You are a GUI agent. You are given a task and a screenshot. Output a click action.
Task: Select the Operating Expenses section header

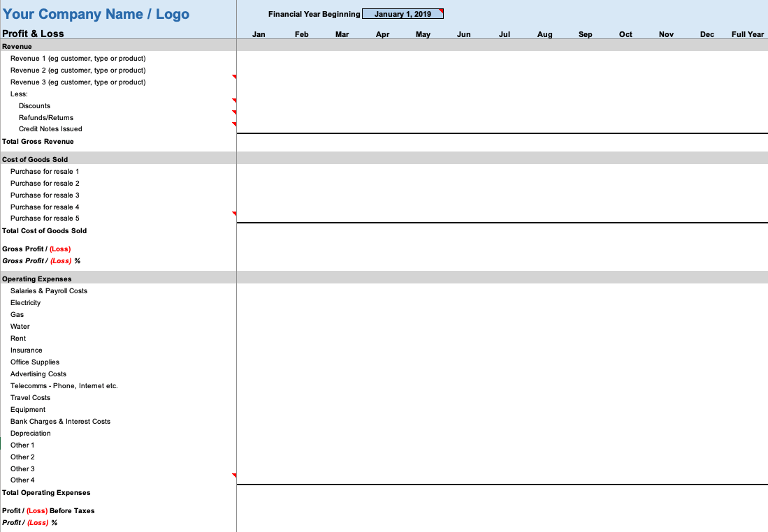pos(36,279)
